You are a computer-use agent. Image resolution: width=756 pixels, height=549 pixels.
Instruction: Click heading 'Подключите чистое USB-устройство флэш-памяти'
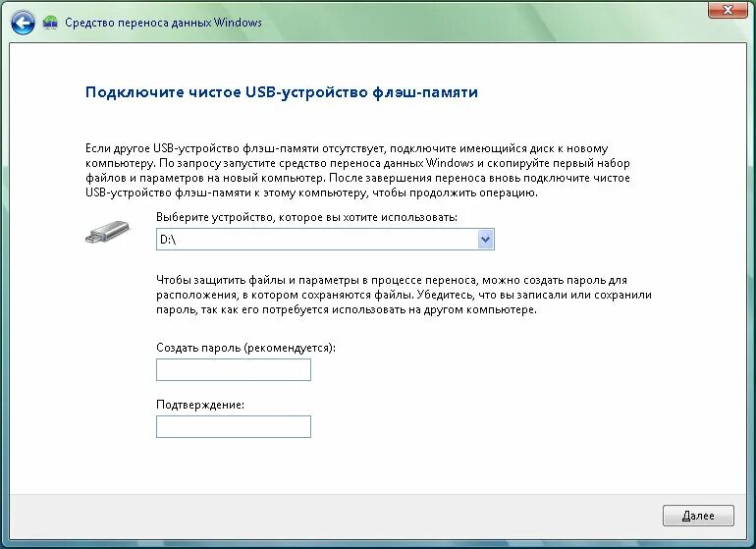282,92
